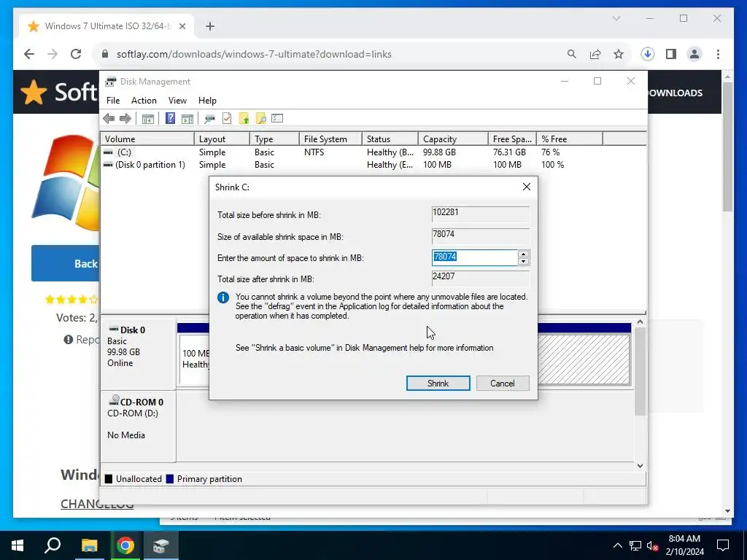Open a new Chrome tab with plus
This screenshot has width=747, height=560.
(209, 26)
